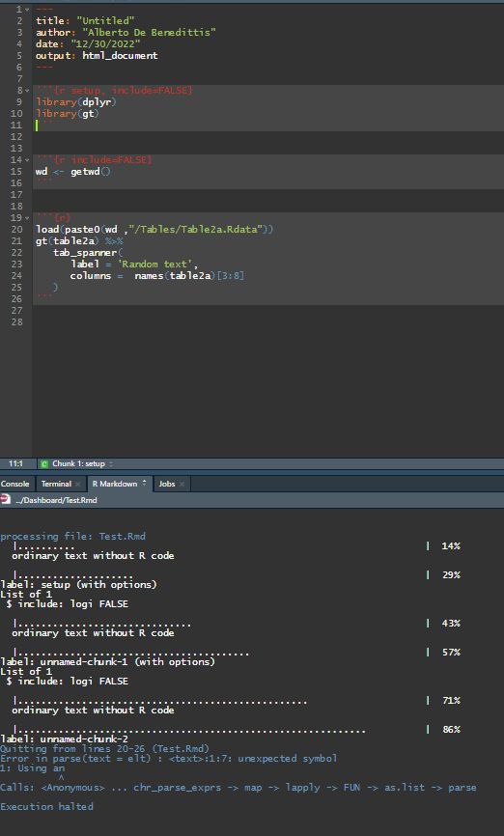Click 'label: unnamed-chunk-1 (with options)' output

[108, 661]
